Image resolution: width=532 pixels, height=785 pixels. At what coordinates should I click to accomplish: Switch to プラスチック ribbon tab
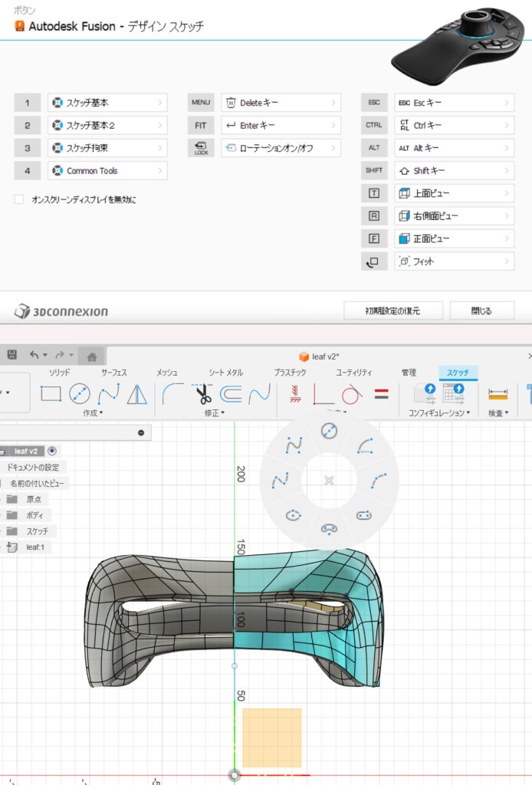coord(290,373)
